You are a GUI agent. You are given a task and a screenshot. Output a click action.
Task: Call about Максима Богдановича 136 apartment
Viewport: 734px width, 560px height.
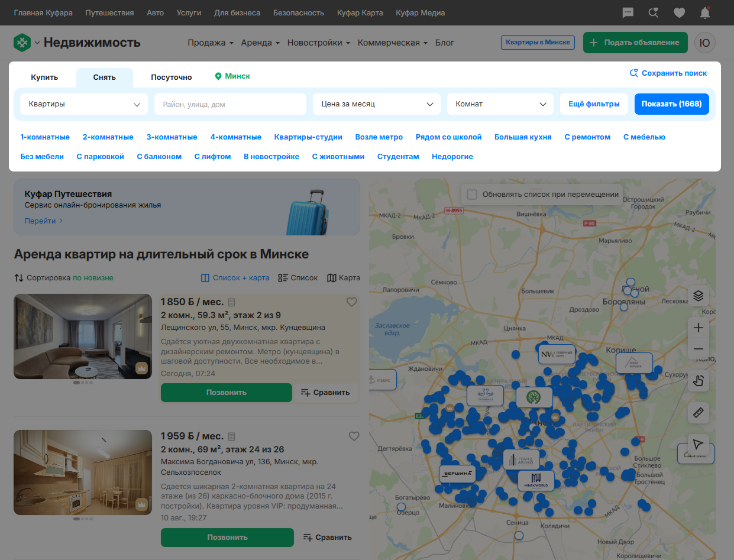coord(227,538)
